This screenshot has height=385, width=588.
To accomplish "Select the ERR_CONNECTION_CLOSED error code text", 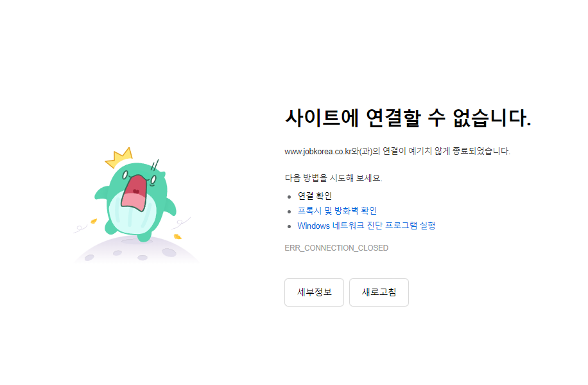I will coord(336,248).
